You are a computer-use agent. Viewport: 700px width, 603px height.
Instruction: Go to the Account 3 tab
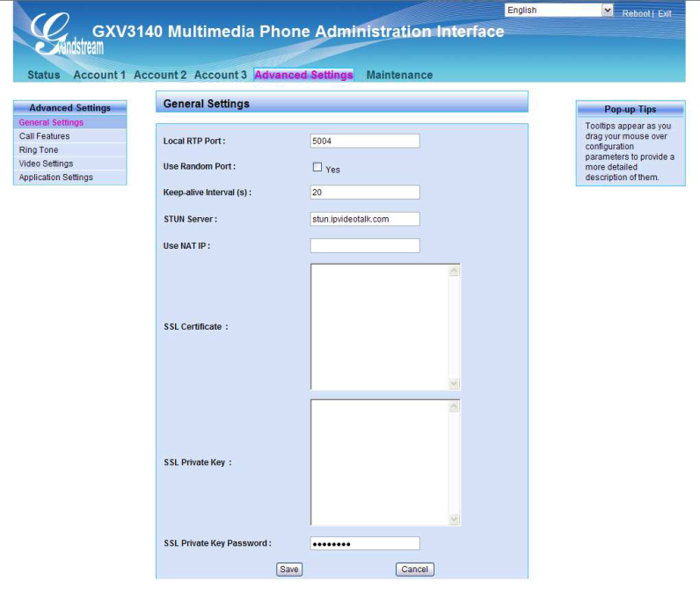point(220,76)
